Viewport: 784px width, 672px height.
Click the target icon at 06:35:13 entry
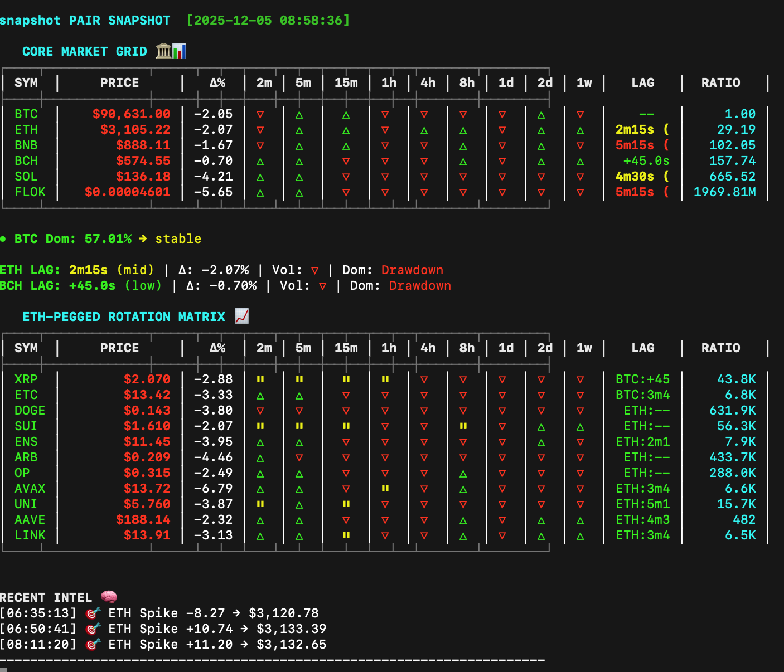[x=93, y=613]
